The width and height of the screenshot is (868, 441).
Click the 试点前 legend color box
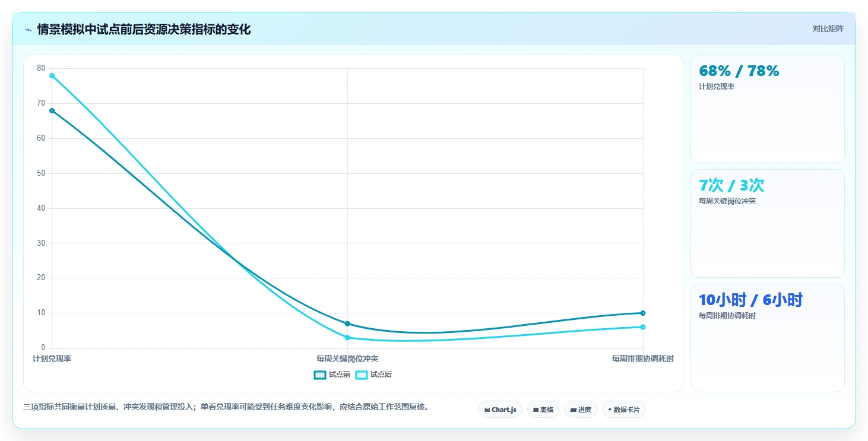(320, 375)
